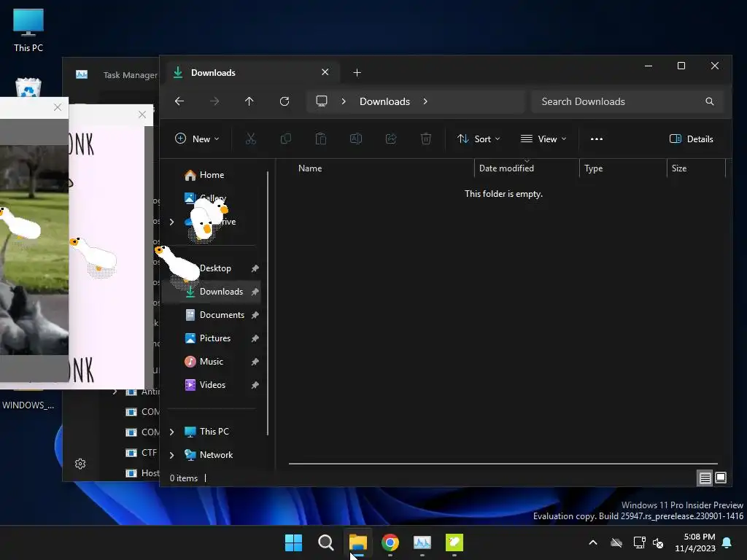Switch to details list view icon
Viewport: 747px width, 560px height.
coord(705,478)
